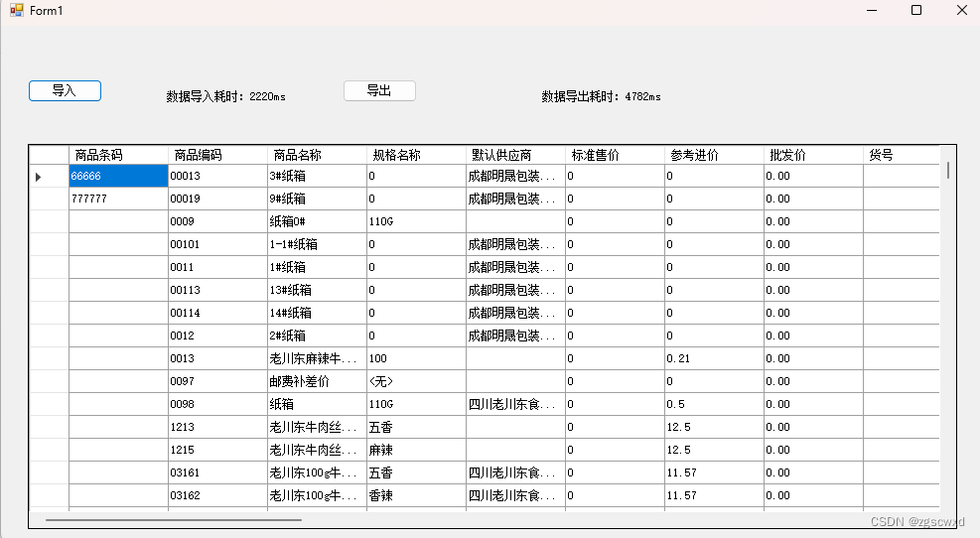This screenshot has height=538, width=980.
Task: Sort by 商品名称 column header
Action: tap(317, 155)
